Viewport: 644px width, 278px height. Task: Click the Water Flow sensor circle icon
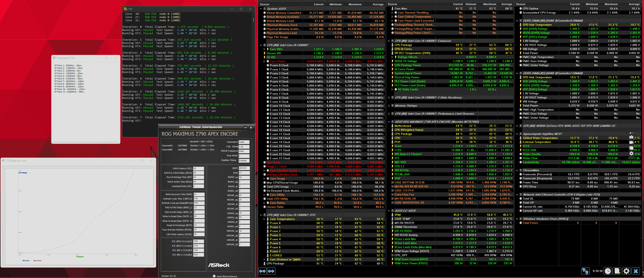tap(520, 158)
